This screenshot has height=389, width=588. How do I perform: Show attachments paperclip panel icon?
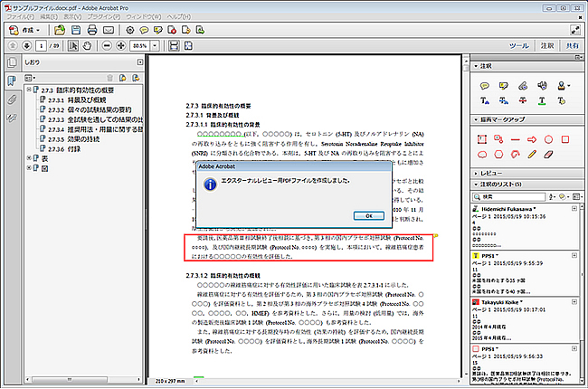12,100
